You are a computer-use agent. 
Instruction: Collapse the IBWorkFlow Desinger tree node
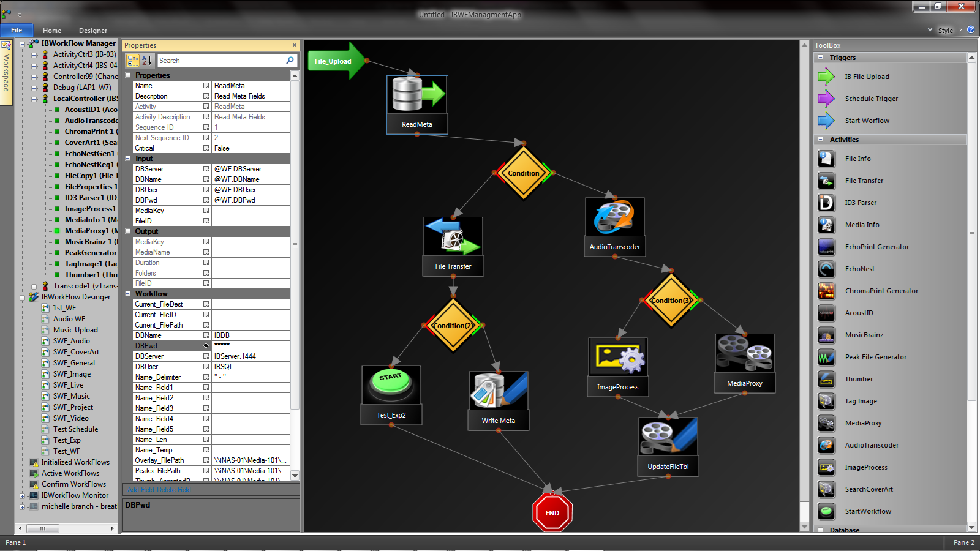pyautogui.click(x=23, y=297)
